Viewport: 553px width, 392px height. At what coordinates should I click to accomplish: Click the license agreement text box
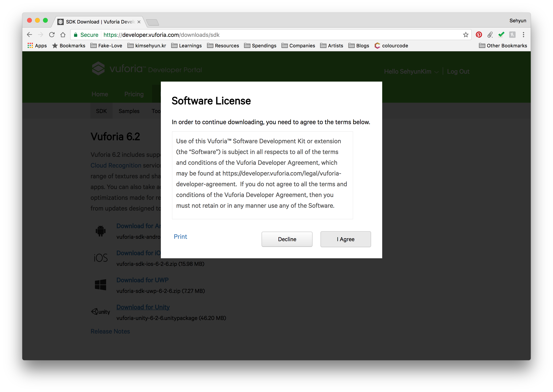262,175
